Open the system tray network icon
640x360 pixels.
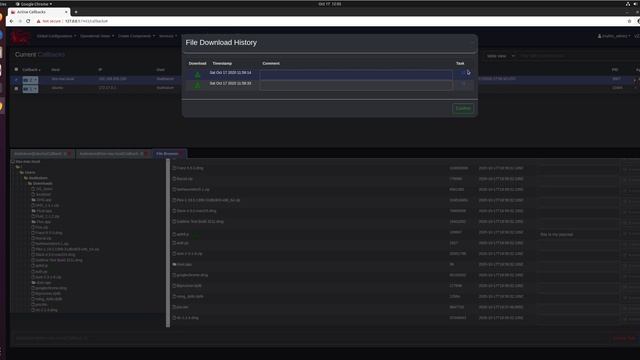pyautogui.click(x=628, y=4)
